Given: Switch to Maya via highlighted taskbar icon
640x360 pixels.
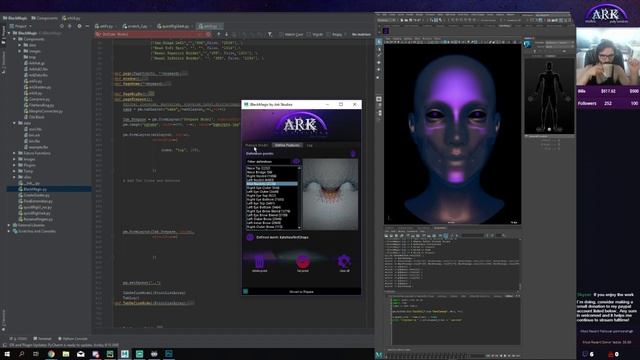Looking at the screenshot, I should tap(124, 354).
